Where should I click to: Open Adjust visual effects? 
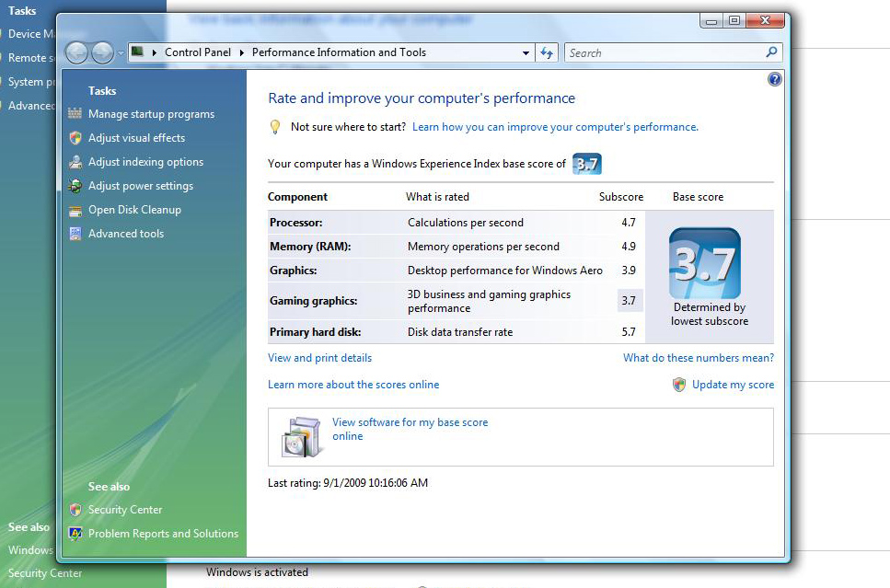click(137, 138)
